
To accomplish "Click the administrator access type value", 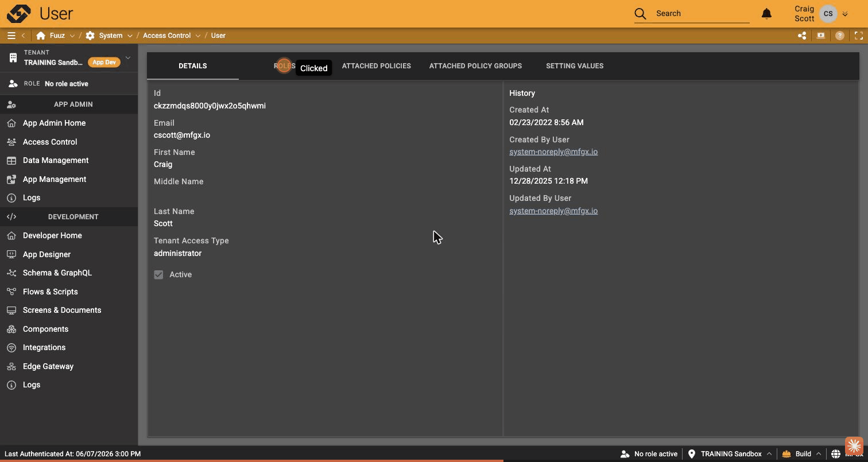I will pyautogui.click(x=177, y=253).
